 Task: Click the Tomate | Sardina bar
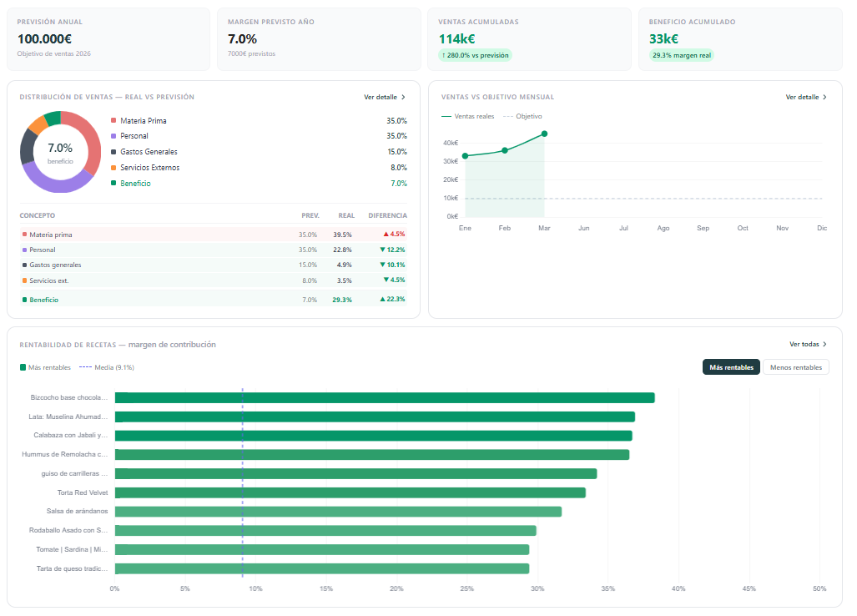322,550
